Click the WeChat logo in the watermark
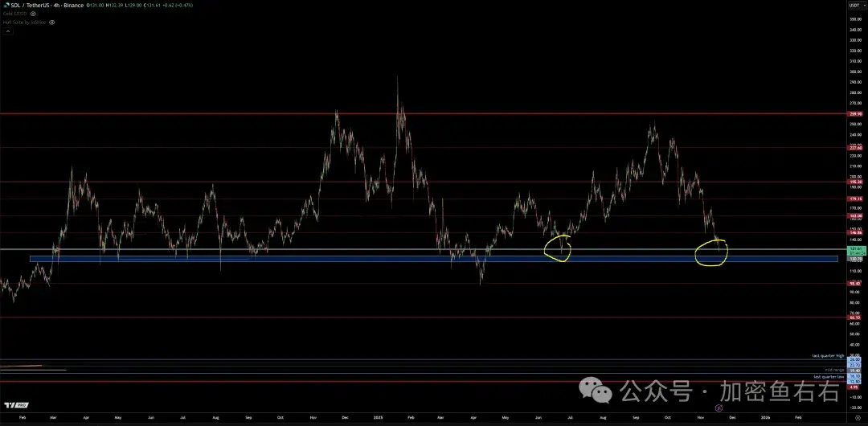This screenshot has height=426, width=868. [600, 391]
